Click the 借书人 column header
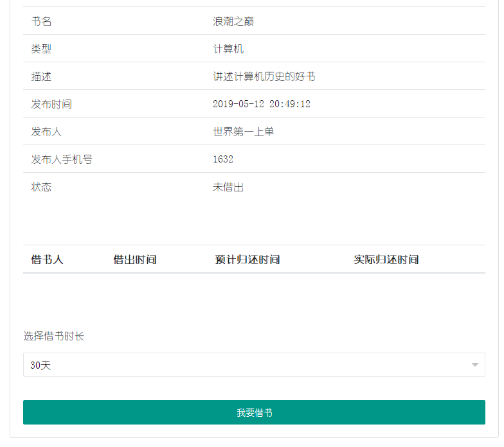This screenshot has width=504, height=447. click(x=47, y=260)
